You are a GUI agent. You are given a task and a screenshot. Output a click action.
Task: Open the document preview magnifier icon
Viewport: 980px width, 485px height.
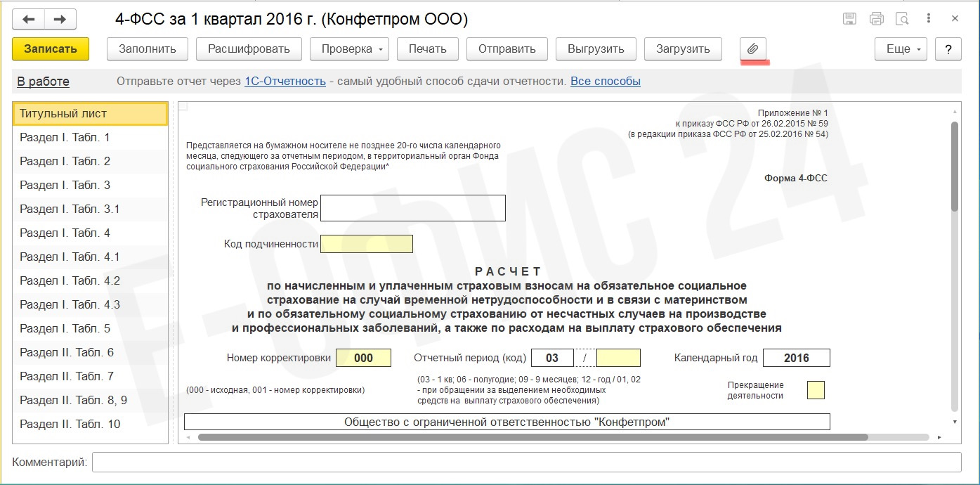coord(901,19)
